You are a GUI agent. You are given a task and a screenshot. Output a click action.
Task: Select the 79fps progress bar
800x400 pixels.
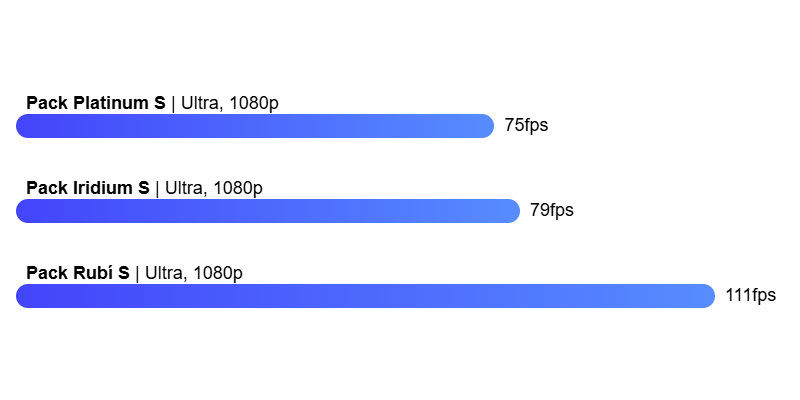click(268, 211)
